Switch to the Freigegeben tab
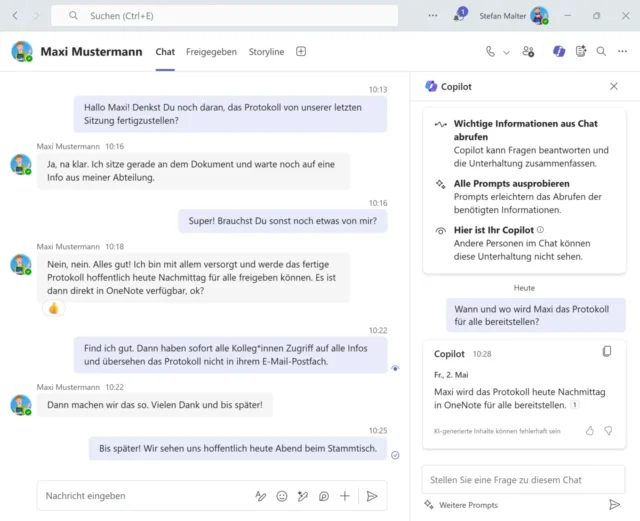This screenshot has width=640, height=521. 211,52
